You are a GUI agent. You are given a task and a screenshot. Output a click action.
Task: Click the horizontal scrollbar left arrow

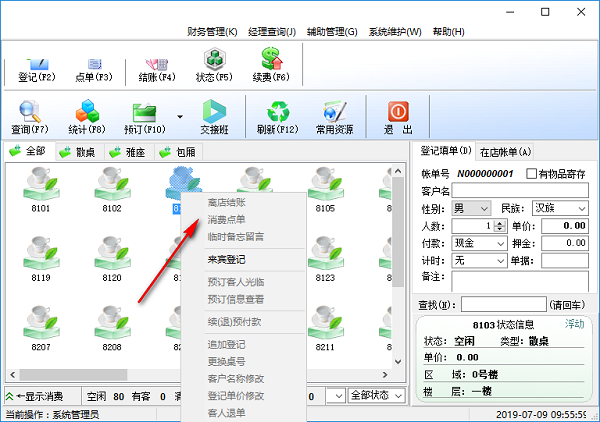(x=13, y=375)
